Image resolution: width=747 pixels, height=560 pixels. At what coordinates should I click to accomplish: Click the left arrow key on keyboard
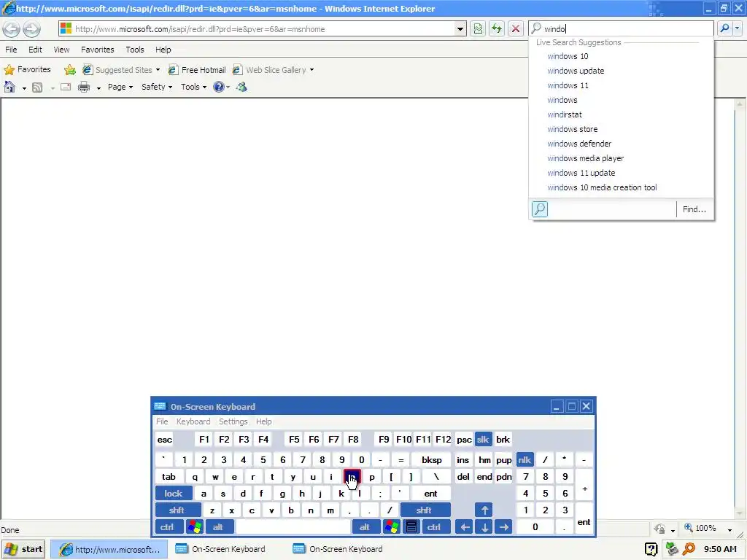(465, 527)
